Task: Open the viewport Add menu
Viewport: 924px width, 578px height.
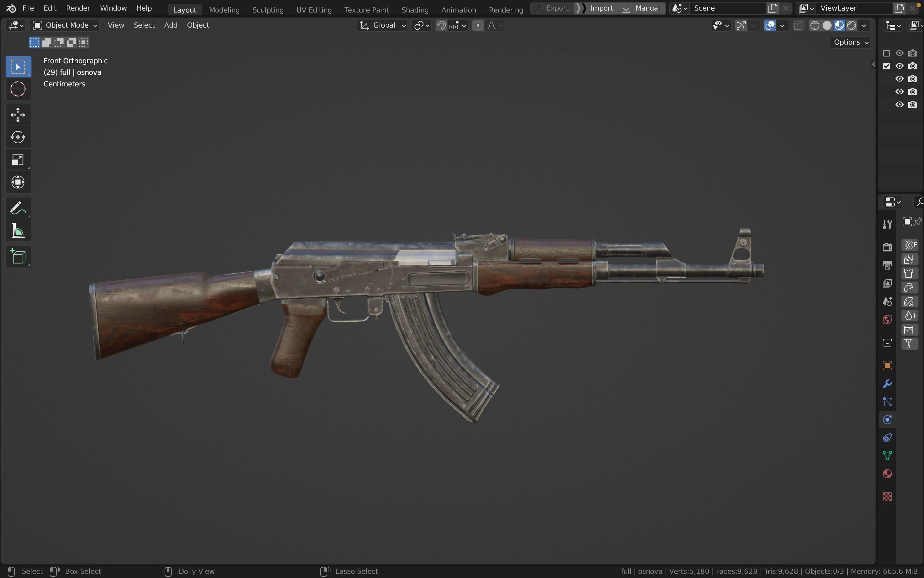Action: pos(171,25)
